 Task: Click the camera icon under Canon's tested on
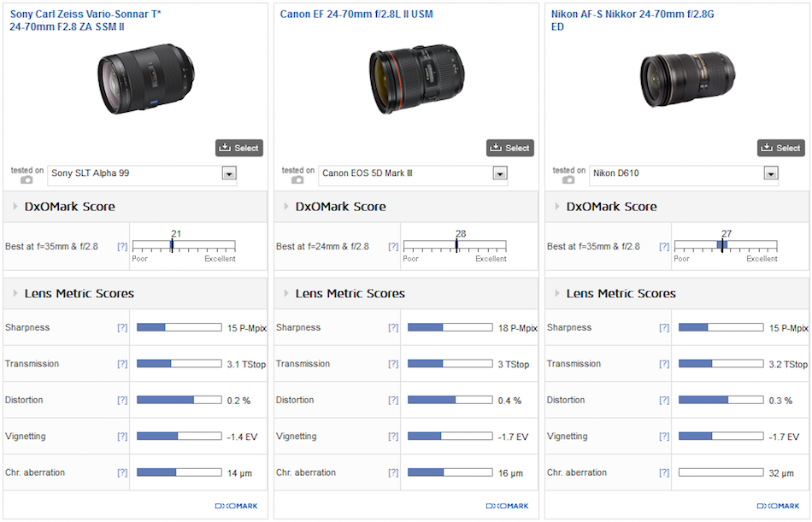[297, 180]
